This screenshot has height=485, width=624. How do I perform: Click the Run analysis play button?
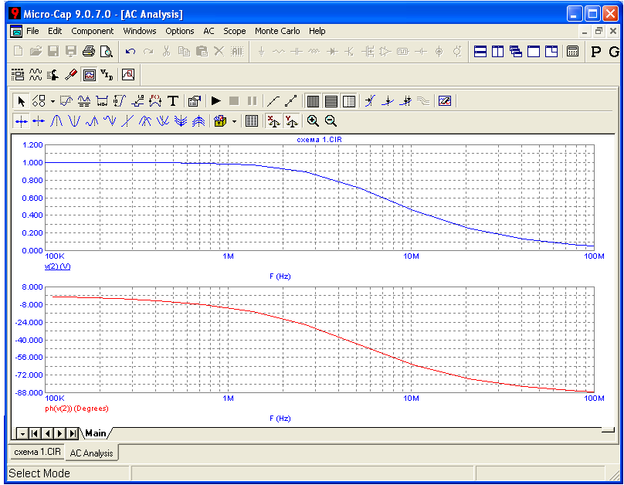click(x=215, y=101)
